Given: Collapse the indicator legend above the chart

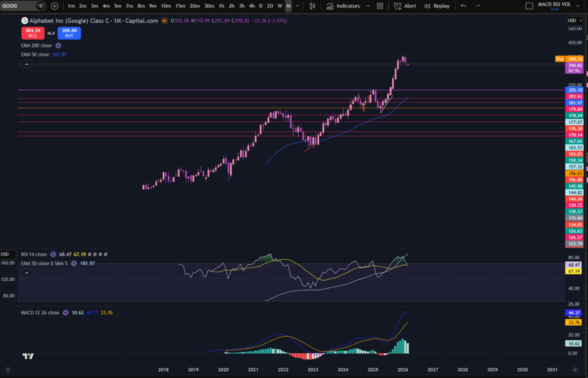Looking at the screenshot, I should point(26,64).
